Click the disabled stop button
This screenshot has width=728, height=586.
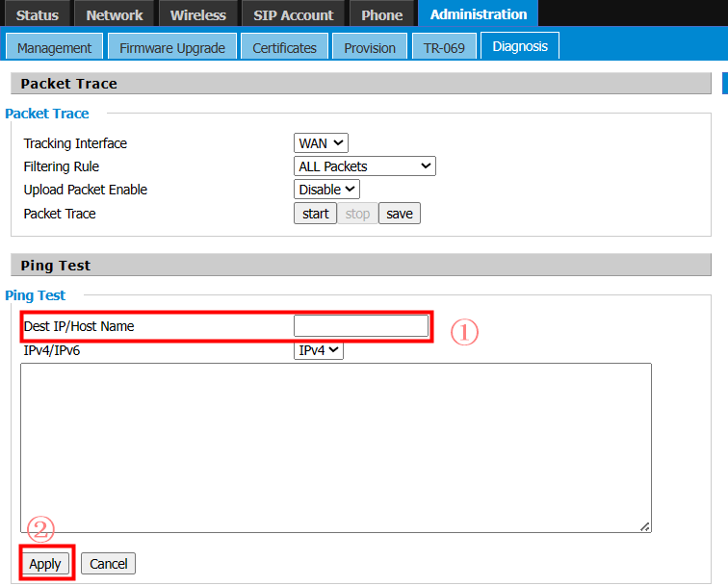click(x=357, y=214)
